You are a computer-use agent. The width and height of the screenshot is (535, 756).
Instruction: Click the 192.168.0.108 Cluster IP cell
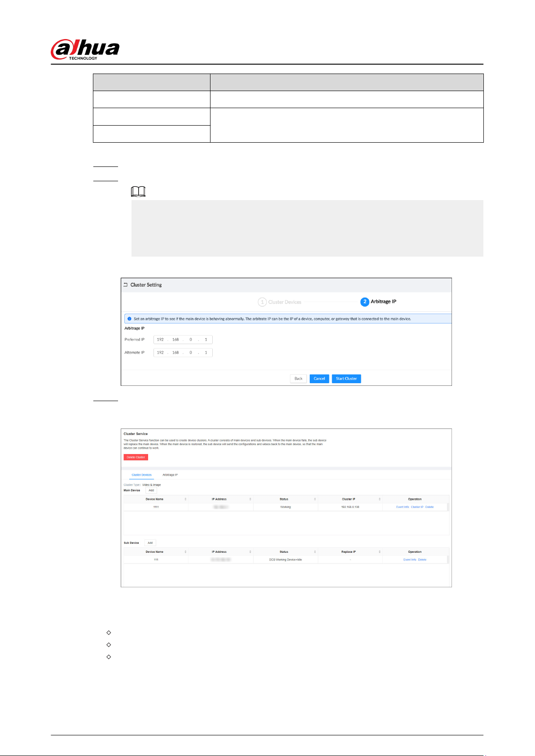[350, 507]
